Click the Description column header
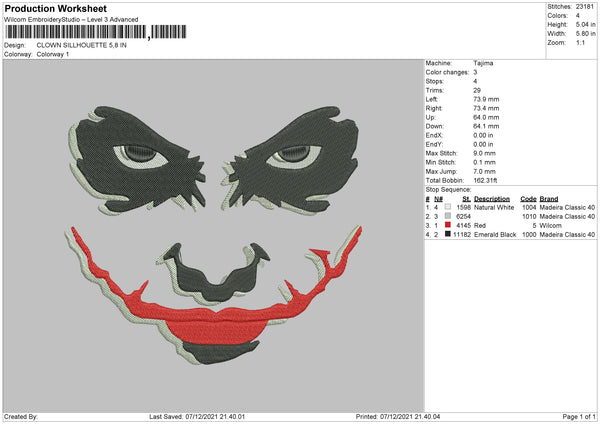This screenshot has width=600, height=424. click(x=492, y=199)
